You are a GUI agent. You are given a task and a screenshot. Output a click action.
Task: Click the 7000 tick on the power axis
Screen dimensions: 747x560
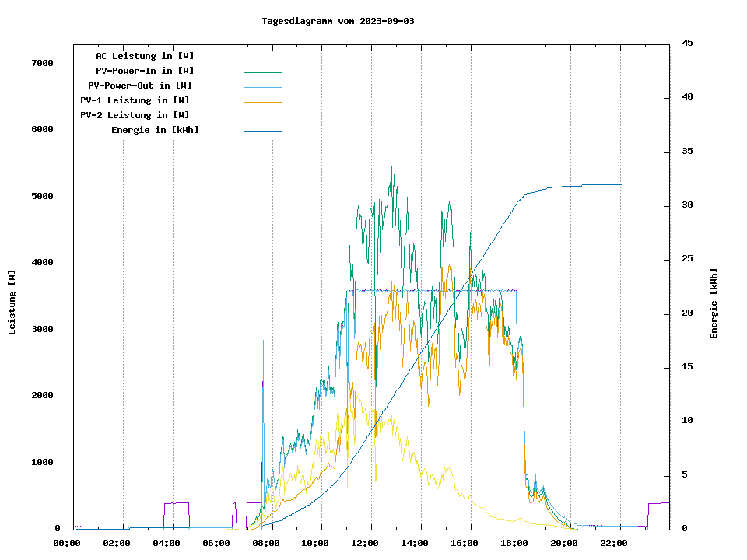[x=41, y=64]
